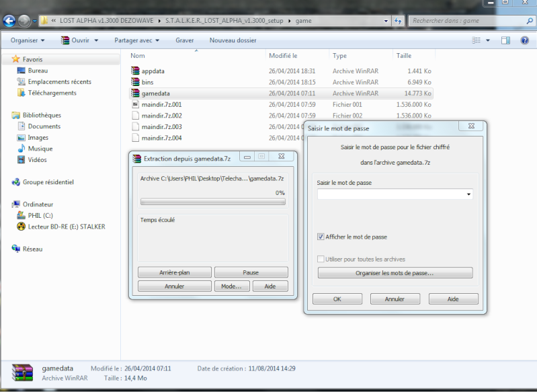Viewport: 537px width, 392px height.
Task: Click Graver in the toolbar
Action: pos(185,40)
